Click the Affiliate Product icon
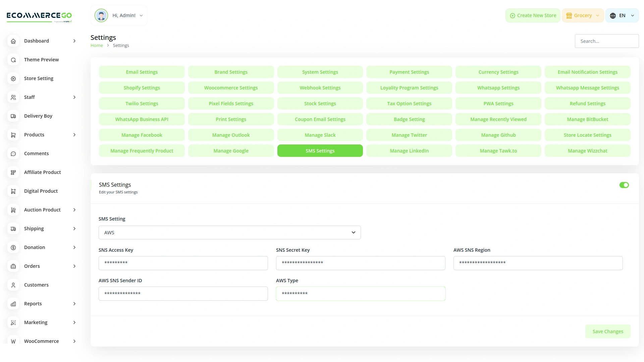 point(13,172)
